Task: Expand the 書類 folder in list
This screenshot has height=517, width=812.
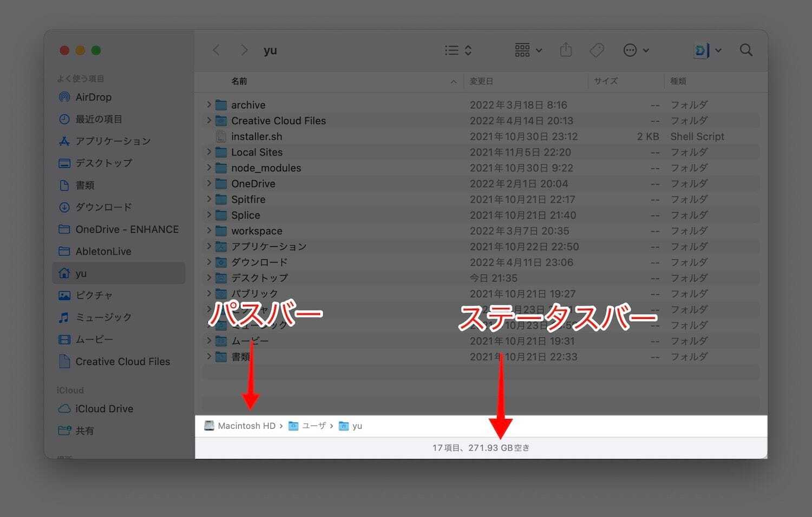Action: pos(209,356)
